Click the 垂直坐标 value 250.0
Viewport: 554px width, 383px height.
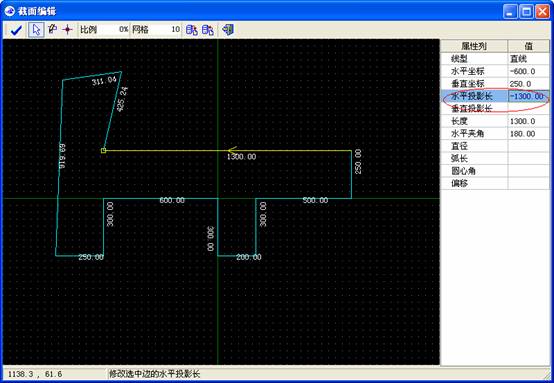[x=529, y=84]
